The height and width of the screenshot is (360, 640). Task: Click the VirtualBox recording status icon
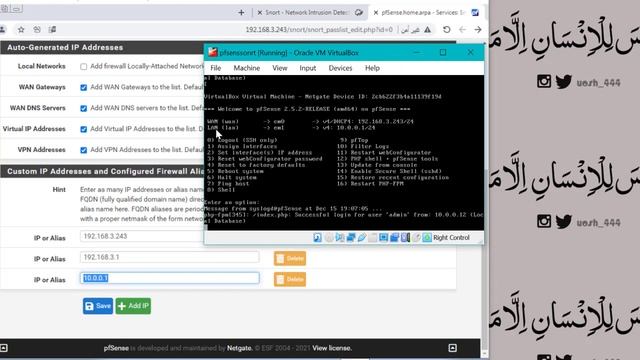(x=394, y=238)
